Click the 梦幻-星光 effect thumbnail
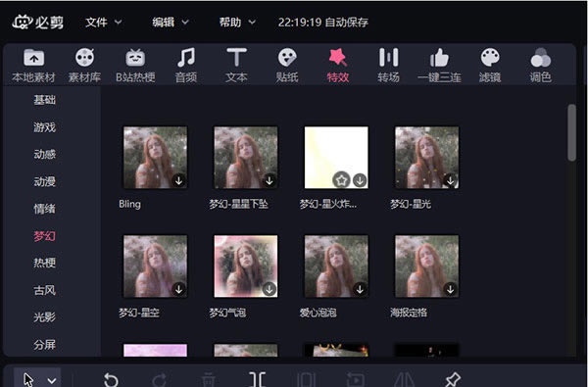 point(426,158)
